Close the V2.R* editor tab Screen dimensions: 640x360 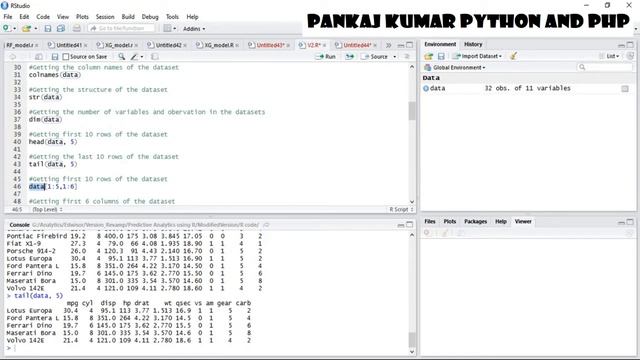325,45
